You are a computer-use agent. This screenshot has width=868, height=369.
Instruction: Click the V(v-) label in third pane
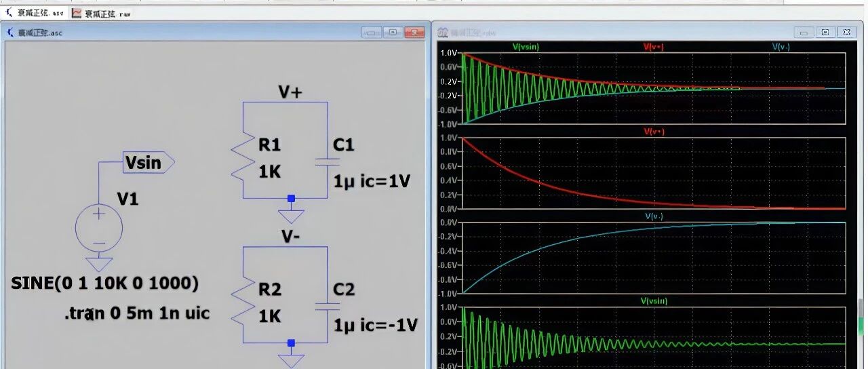[654, 216]
